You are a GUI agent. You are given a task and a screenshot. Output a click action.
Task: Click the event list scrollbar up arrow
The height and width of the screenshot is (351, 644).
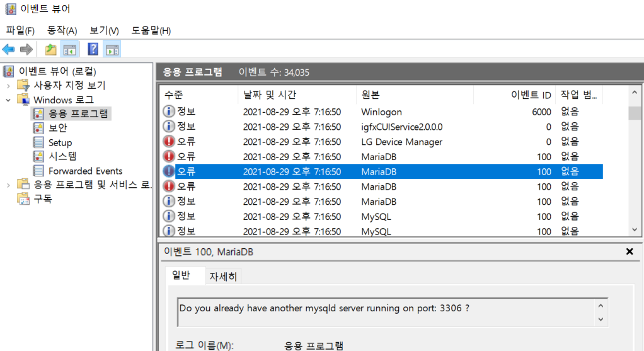click(x=635, y=93)
